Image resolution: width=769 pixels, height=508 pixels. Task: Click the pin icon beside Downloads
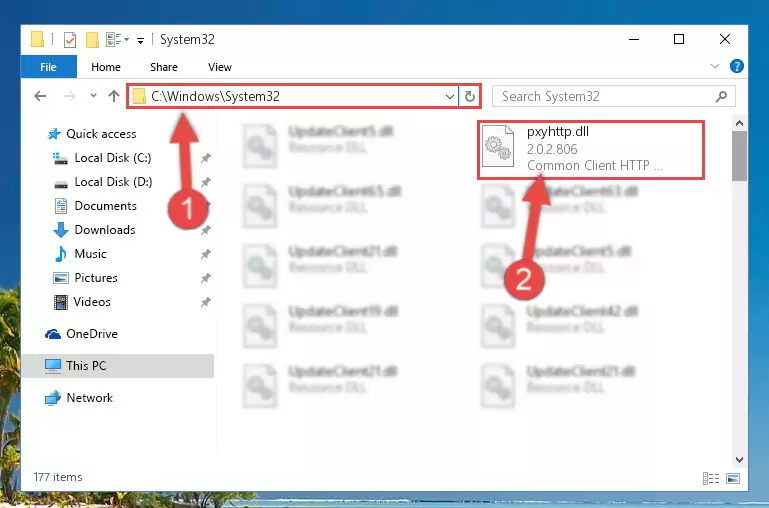click(x=205, y=230)
